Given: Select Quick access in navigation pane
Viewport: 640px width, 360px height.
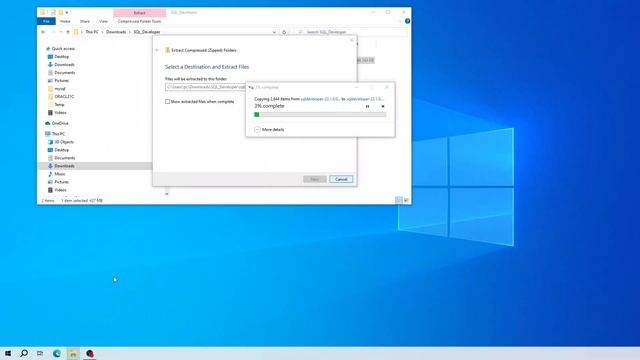Looking at the screenshot, I should tap(63, 49).
